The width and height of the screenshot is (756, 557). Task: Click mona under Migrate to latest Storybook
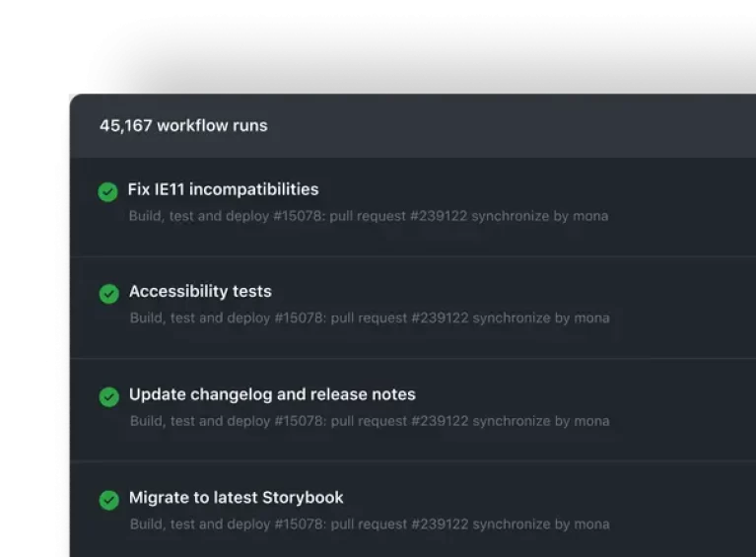pyautogui.click(x=591, y=524)
